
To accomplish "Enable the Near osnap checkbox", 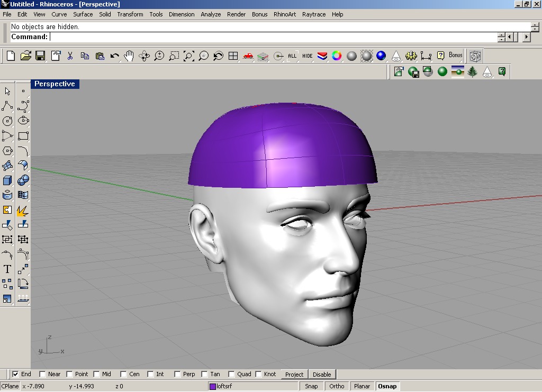I will 43,374.
